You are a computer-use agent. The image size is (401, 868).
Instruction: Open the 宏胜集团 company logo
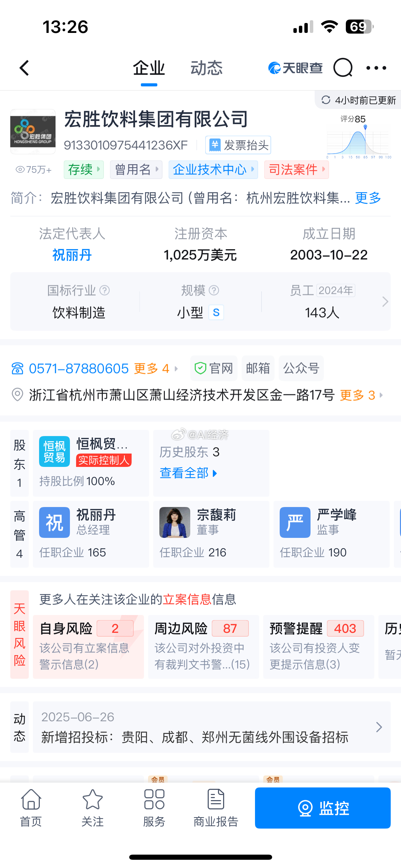(33, 132)
